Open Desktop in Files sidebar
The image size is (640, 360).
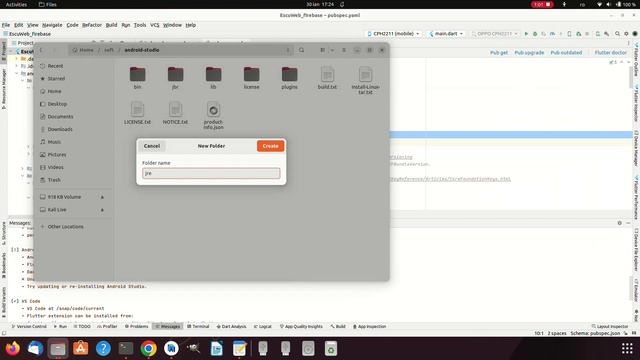tap(57, 104)
